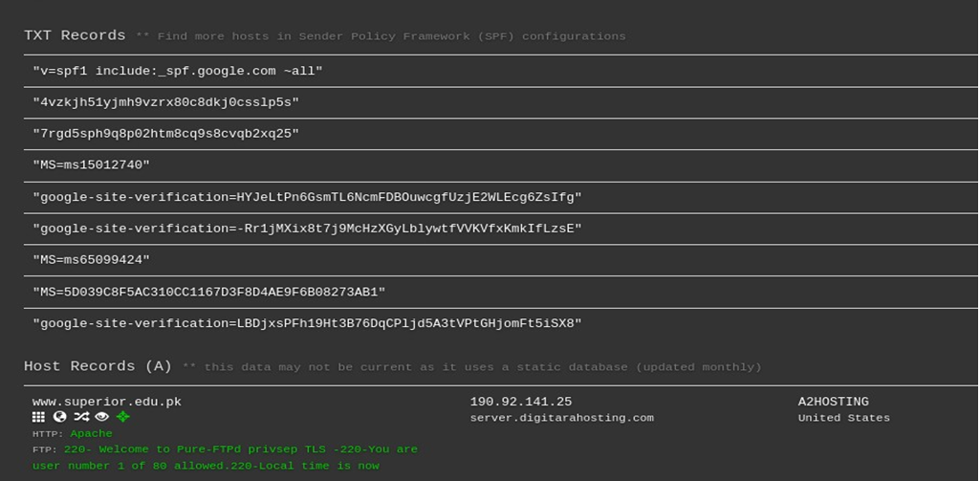Click the eye icon under the hostname
The image size is (980, 481).
point(102,417)
